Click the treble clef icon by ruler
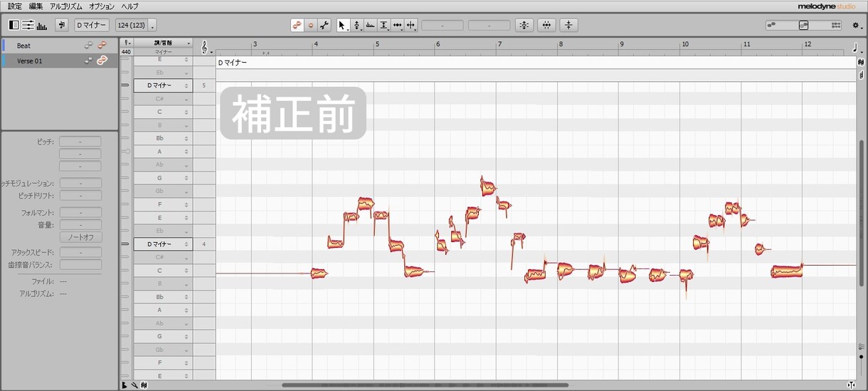 coord(205,48)
